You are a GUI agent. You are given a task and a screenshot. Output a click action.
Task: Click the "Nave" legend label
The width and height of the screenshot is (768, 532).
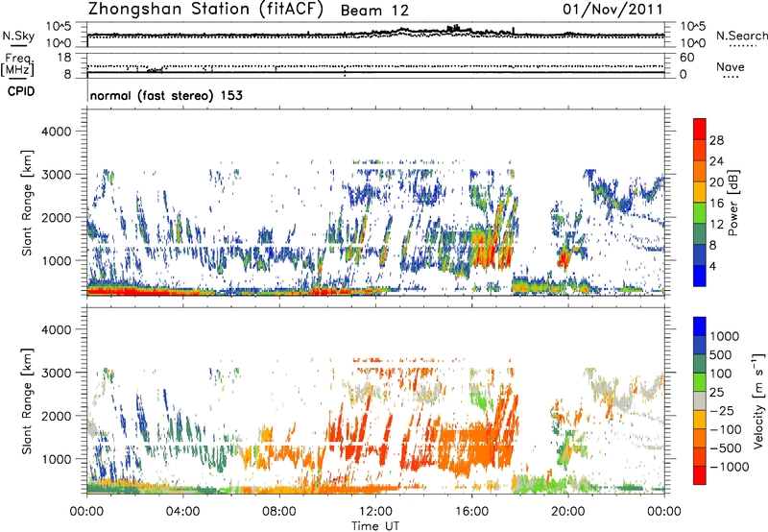pyautogui.click(x=730, y=66)
